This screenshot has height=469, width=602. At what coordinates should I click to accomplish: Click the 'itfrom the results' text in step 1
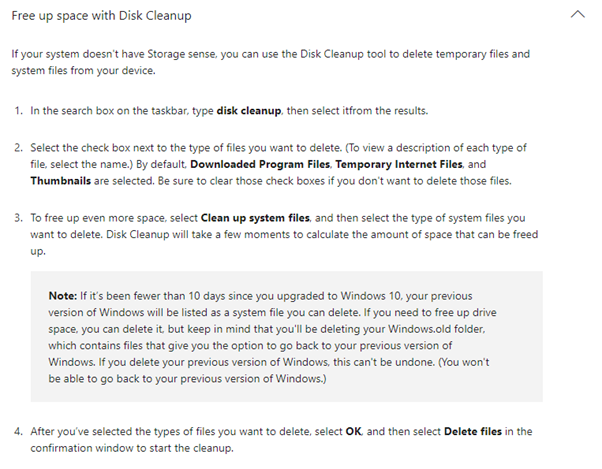(x=385, y=111)
